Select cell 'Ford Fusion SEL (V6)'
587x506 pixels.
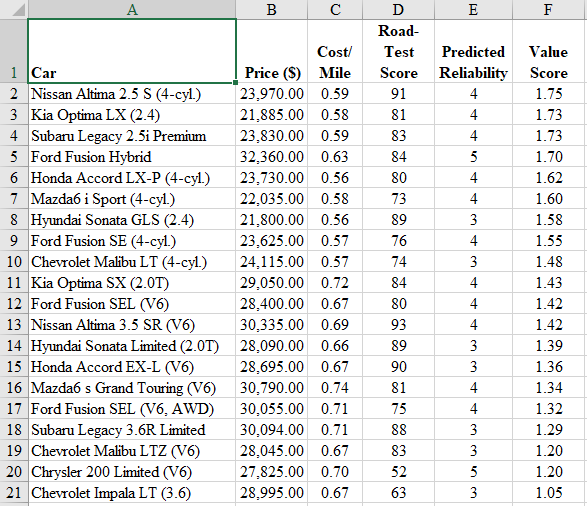pyautogui.click(x=132, y=304)
